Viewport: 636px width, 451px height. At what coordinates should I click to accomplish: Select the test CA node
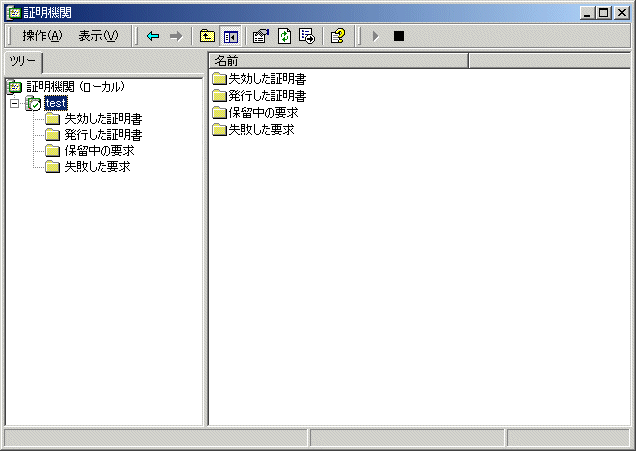56,103
